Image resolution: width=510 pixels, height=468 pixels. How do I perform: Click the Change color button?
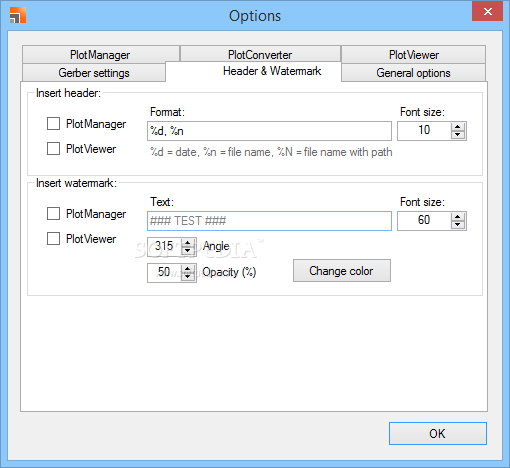[342, 271]
